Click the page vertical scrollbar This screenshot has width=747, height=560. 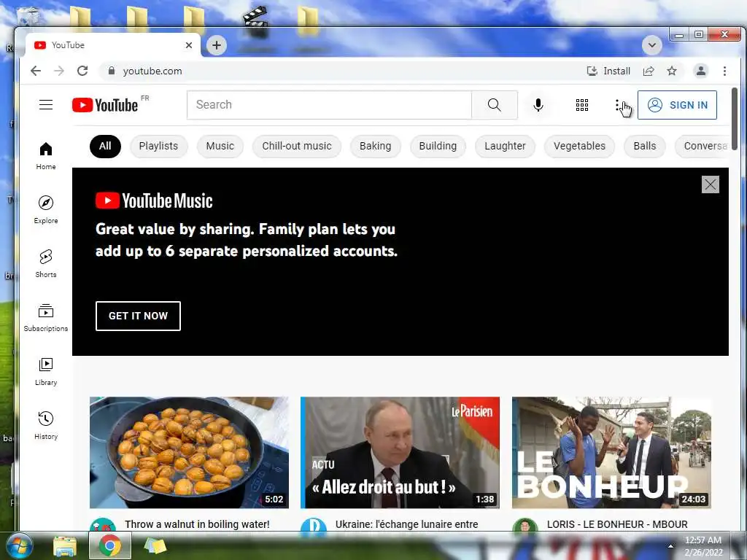[734, 119]
